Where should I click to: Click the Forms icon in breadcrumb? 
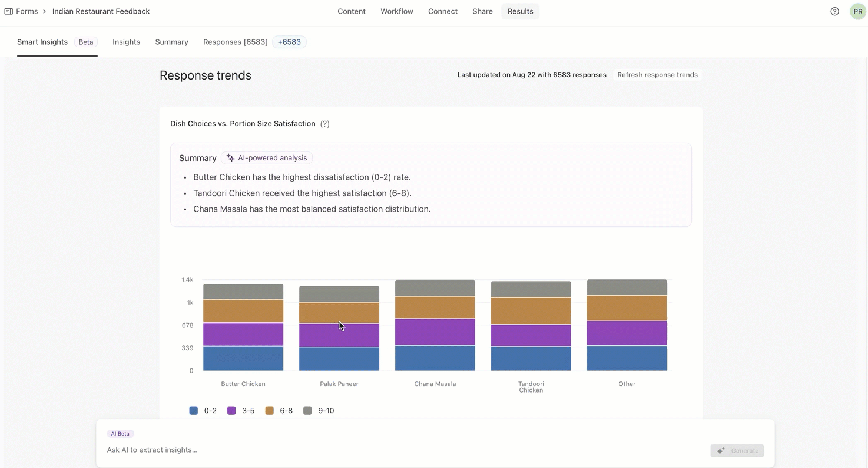(x=8, y=11)
